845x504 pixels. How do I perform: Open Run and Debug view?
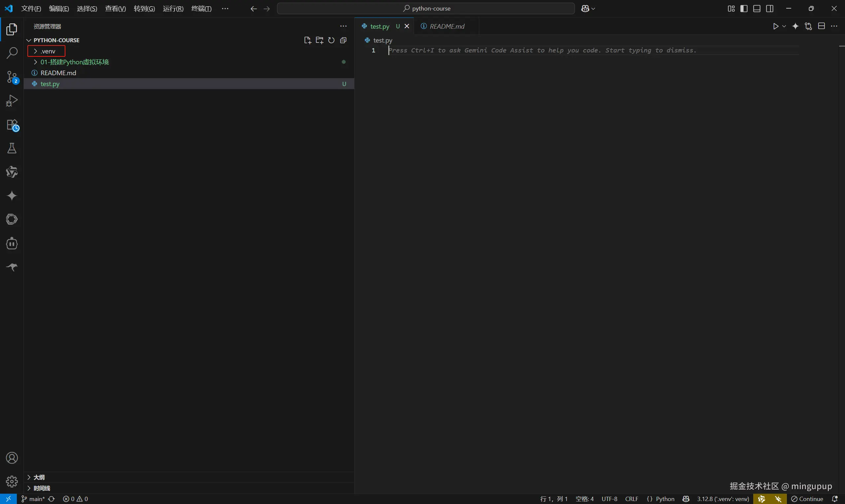pos(12,101)
